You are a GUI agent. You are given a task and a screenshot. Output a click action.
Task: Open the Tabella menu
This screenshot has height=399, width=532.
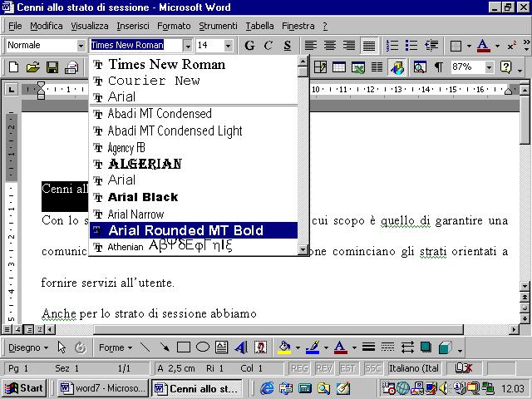point(259,26)
